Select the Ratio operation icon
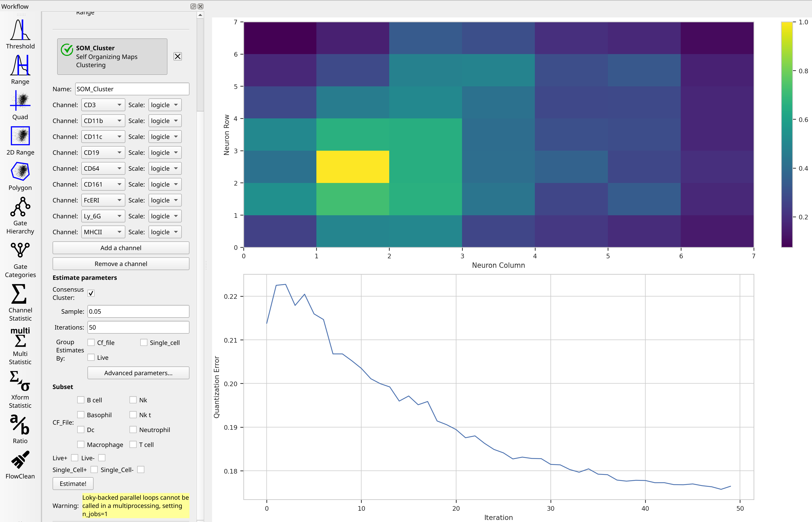Screen dimensions: 812x522 [20, 429]
